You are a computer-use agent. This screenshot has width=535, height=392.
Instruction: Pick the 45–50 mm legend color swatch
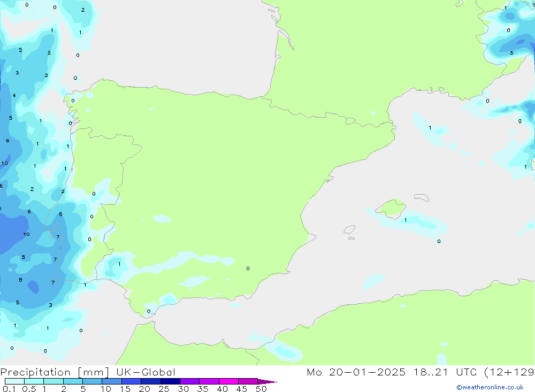[248, 381]
